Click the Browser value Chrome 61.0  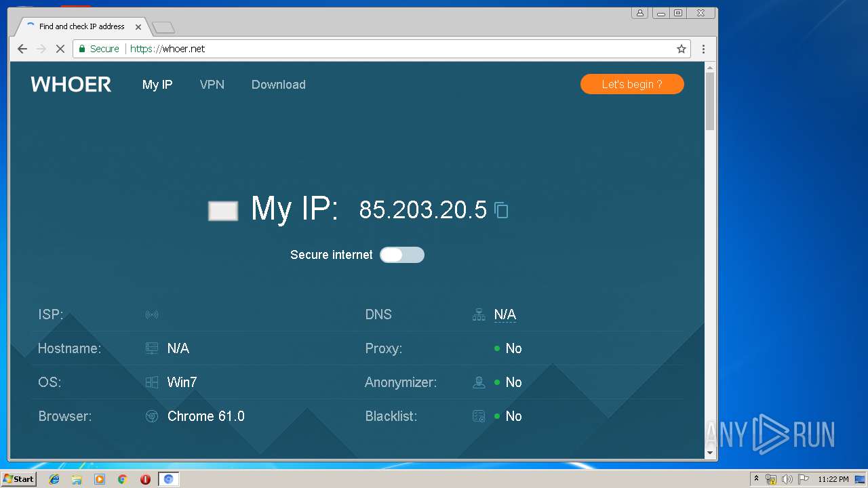coord(206,416)
